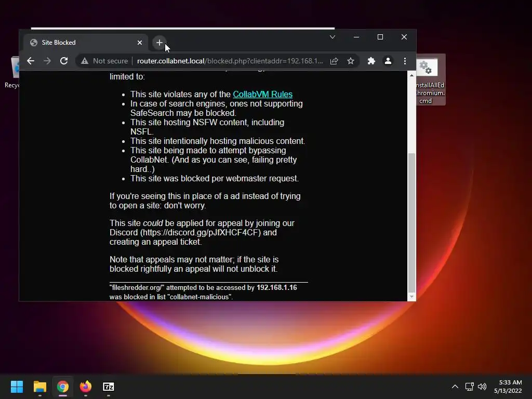Viewport: 532px width, 399px height.
Task: Reload the blocked page
Action: point(64,61)
